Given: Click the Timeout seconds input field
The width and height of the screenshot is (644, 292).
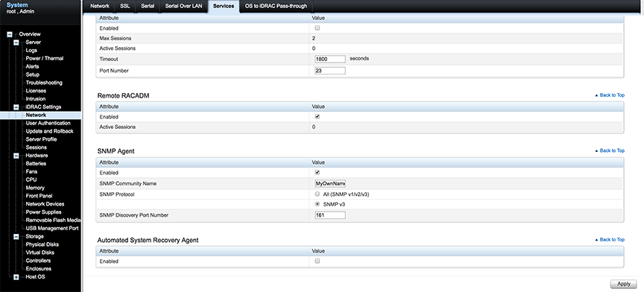Looking at the screenshot, I should click(x=330, y=59).
